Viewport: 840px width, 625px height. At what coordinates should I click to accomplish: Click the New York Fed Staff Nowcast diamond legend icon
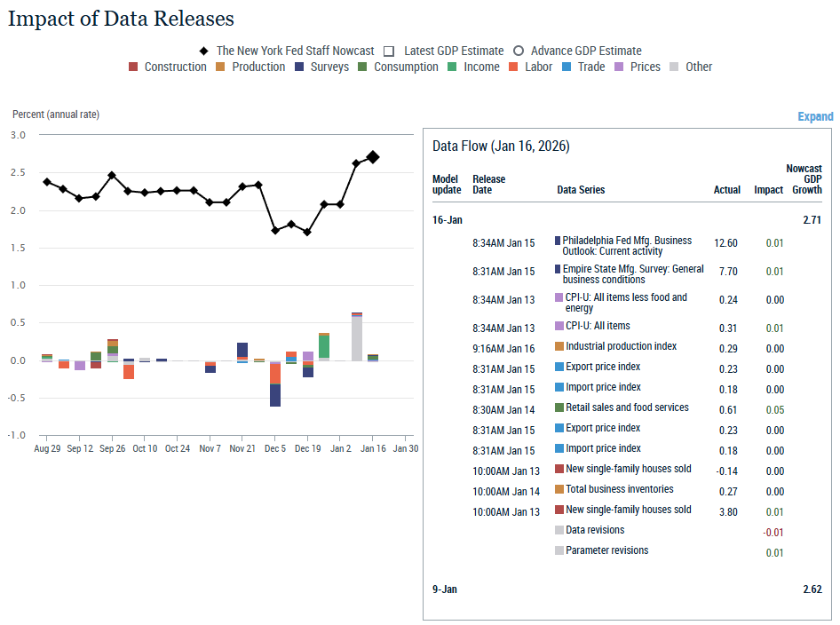pos(203,51)
